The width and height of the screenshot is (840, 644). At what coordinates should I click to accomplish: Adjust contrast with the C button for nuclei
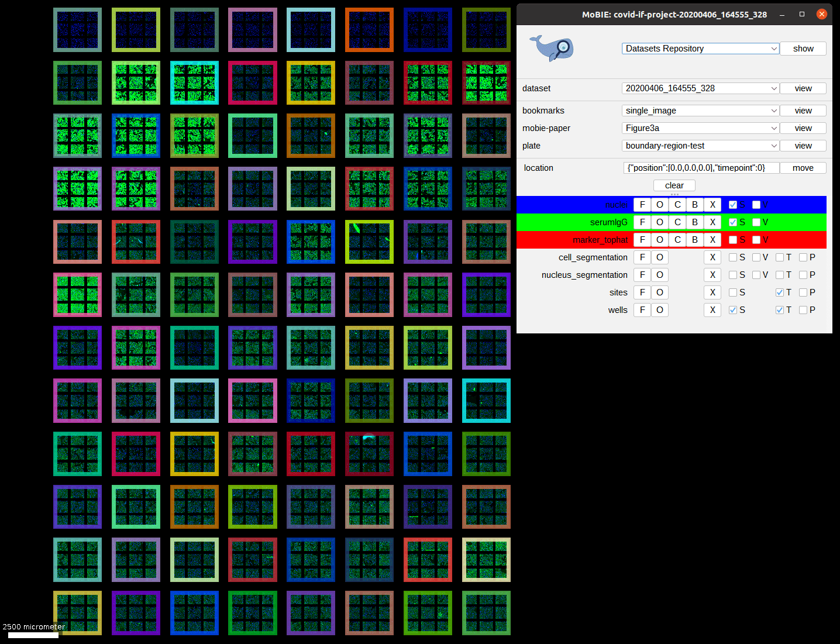pos(677,204)
